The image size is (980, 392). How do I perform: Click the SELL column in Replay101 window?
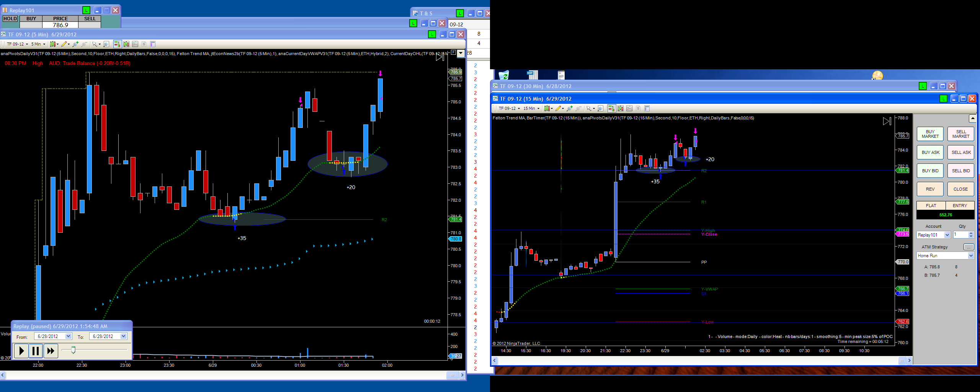click(x=90, y=18)
